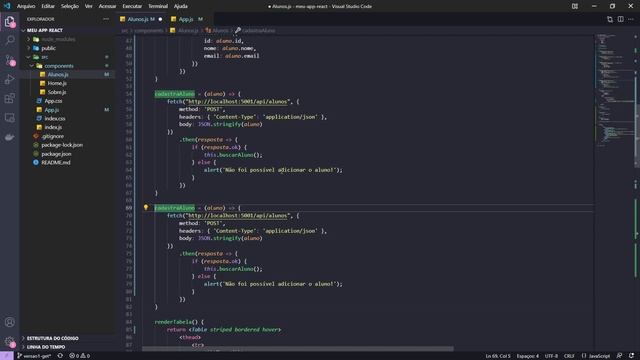The width and height of the screenshot is (640, 360).
Task: Click the editor horizontal scrollbar
Action: pos(298,349)
